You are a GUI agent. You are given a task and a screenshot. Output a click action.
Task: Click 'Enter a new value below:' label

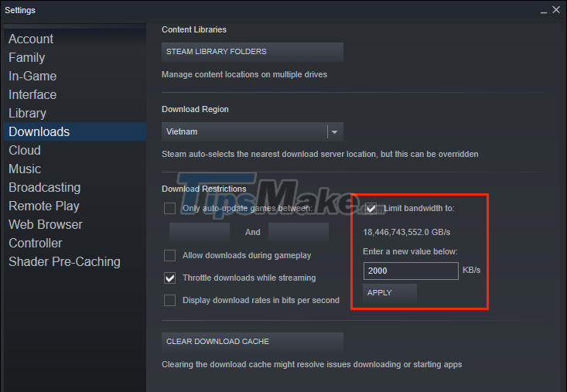tap(411, 251)
